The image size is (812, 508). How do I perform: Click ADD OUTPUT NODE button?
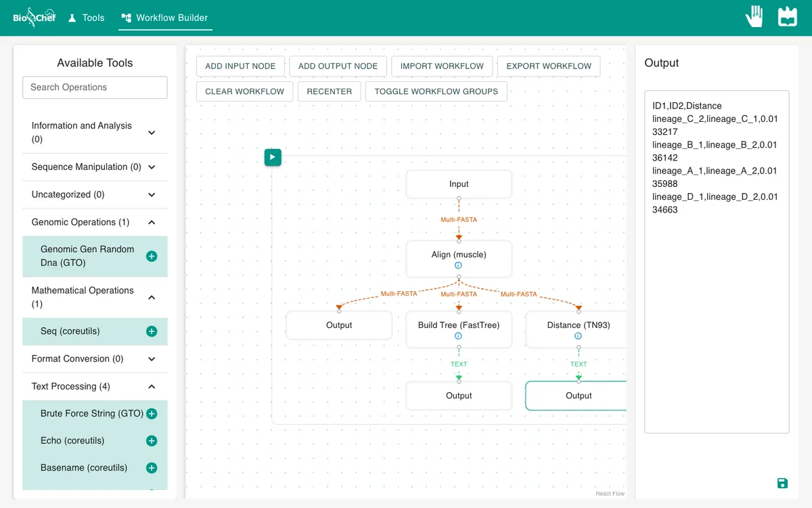pyautogui.click(x=338, y=66)
